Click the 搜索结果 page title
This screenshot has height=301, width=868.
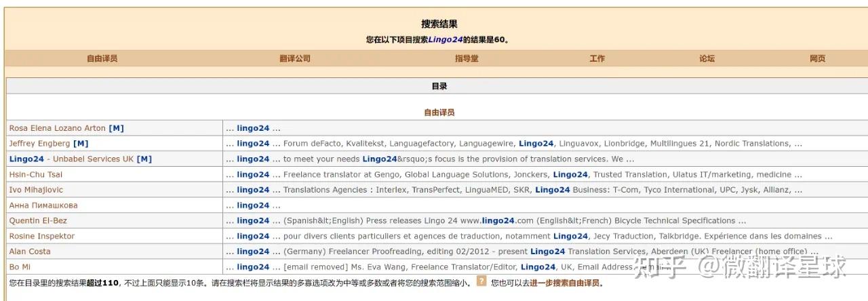439,24
